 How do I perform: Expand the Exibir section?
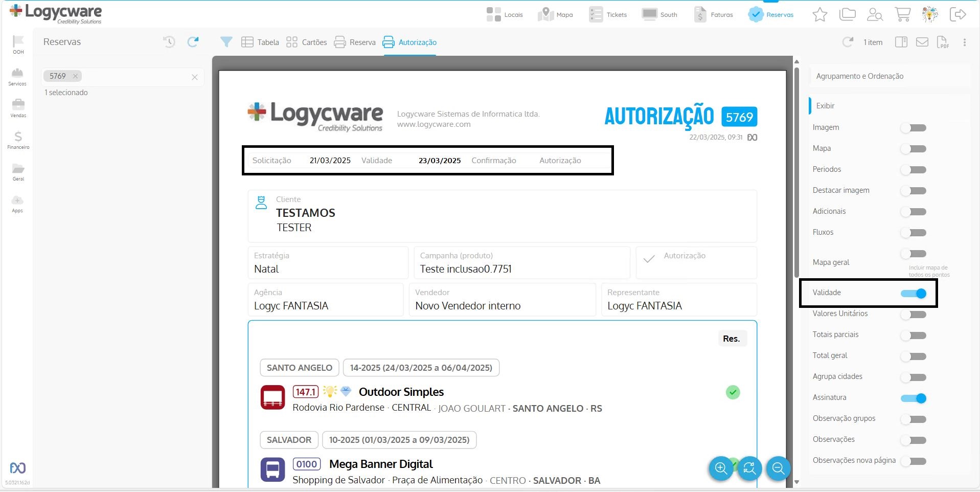tap(825, 106)
